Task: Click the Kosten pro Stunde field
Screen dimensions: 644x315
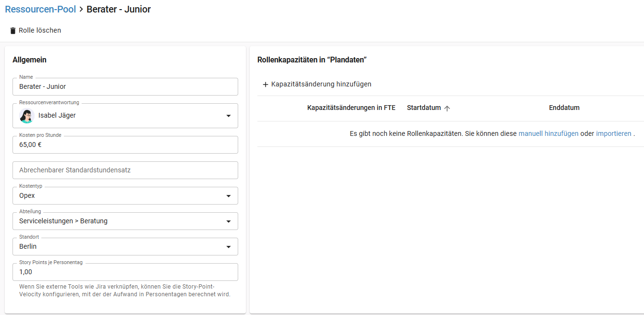Action: coord(125,145)
